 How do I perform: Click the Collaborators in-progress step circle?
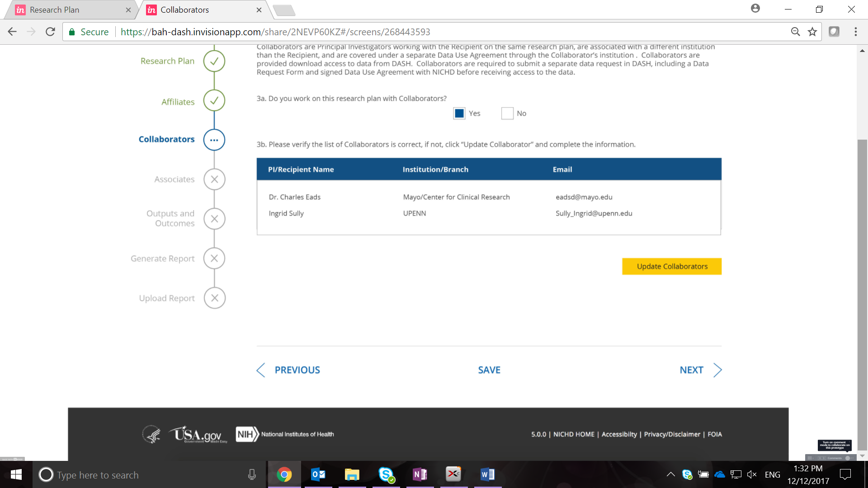(x=214, y=140)
